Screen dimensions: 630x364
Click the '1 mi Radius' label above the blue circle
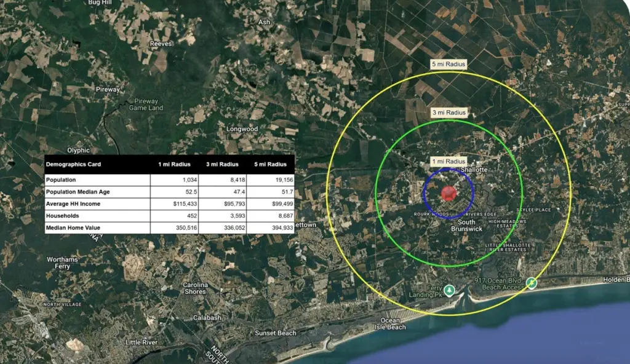pyautogui.click(x=449, y=162)
